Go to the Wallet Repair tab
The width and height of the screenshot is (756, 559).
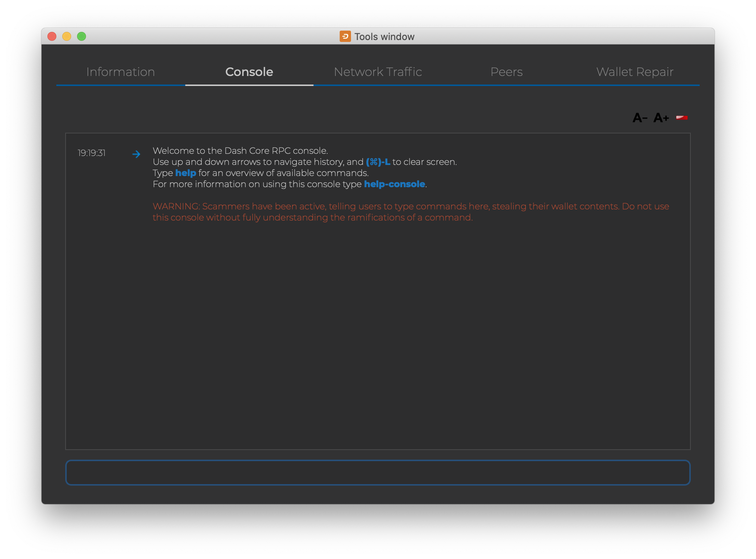(x=635, y=72)
